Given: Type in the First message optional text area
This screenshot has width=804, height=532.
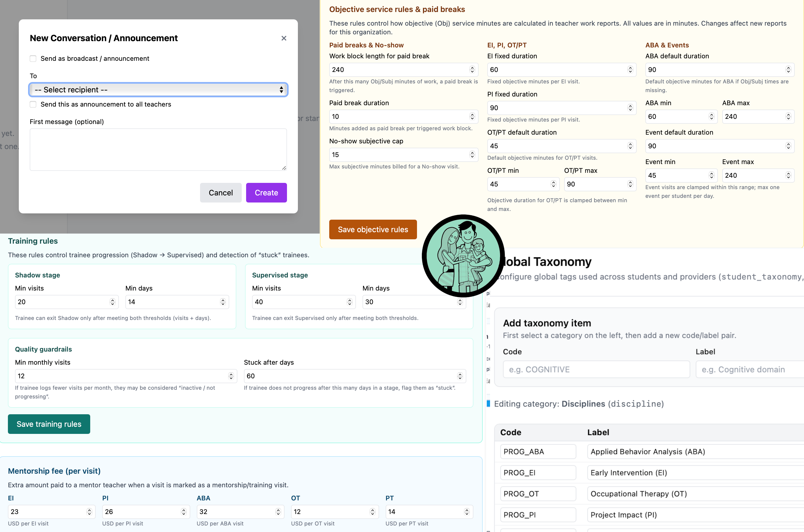Looking at the screenshot, I should (x=158, y=149).
